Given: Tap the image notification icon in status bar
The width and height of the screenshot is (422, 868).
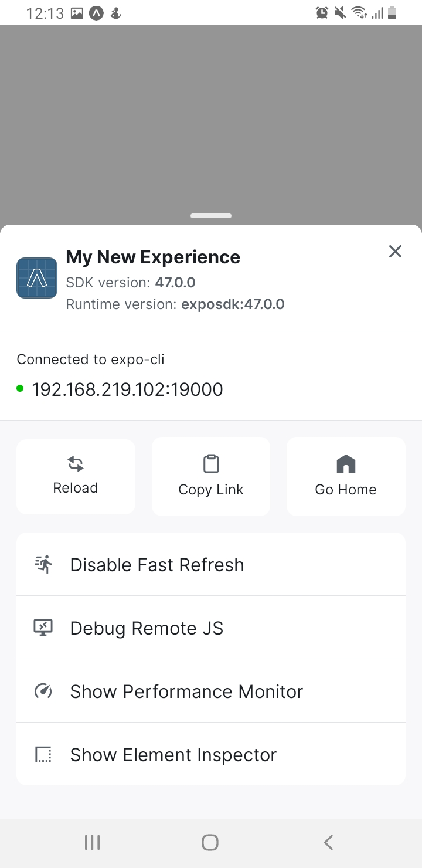Looking at the screenshot, I should [77, 13].
